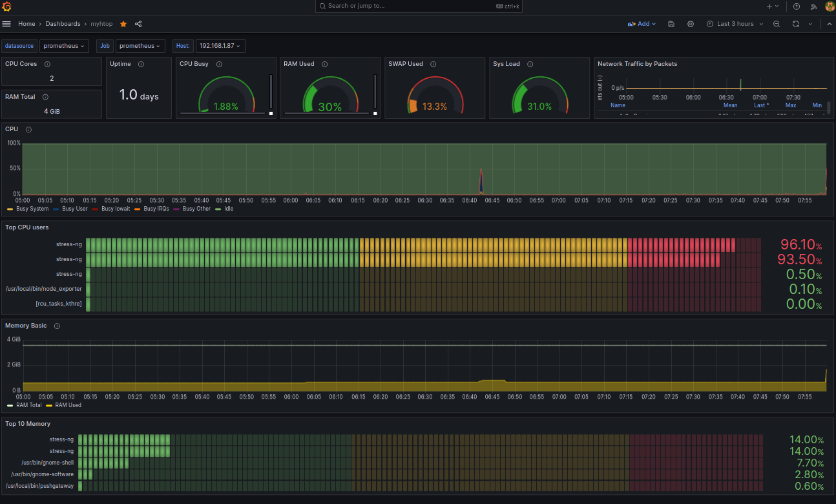This screenshot has width=836, height=504.
Task: Expand the datasource prometheus dropdown
Action: click(x=64, y=46)
